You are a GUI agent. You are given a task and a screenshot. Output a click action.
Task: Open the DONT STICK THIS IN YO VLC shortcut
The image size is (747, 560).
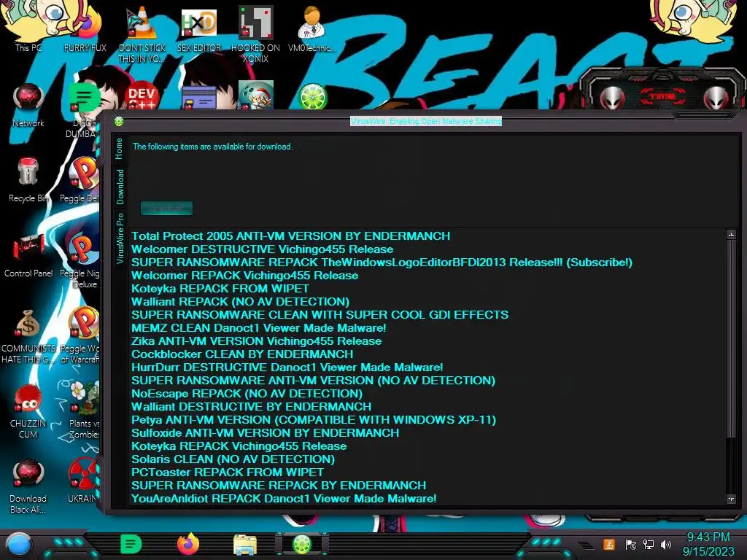tap(142, 34)
